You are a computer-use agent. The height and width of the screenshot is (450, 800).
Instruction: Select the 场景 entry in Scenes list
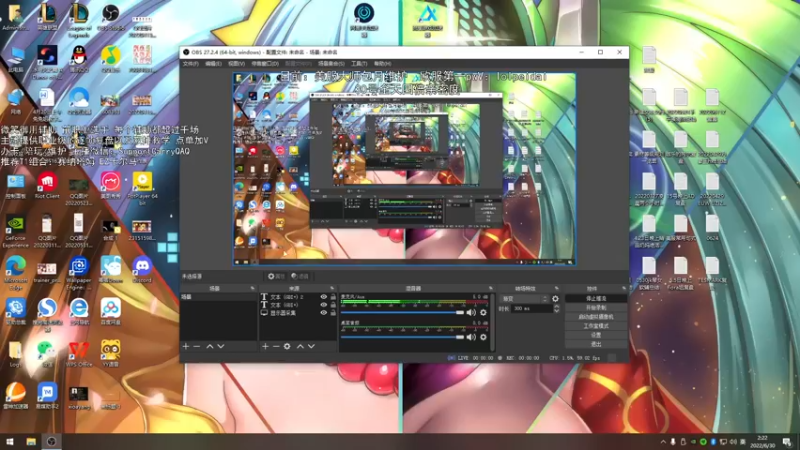218,297
